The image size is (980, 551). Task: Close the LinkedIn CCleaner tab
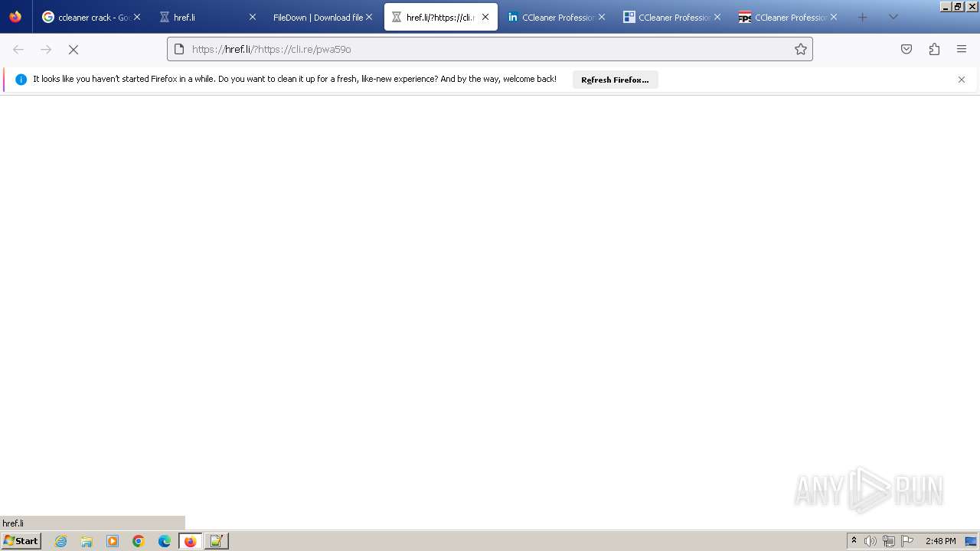(602, 17)
